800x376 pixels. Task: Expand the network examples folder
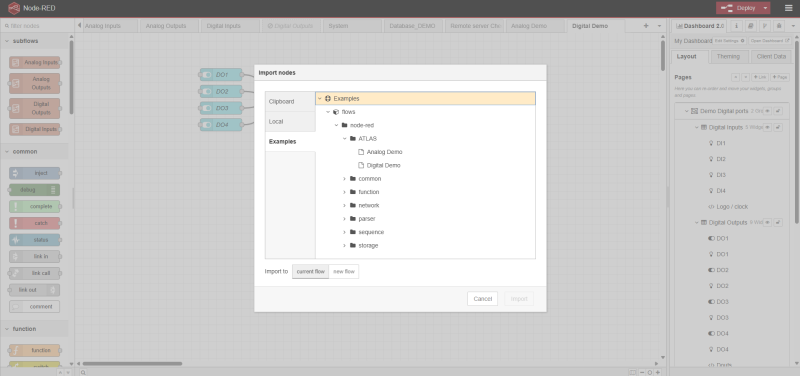(344, 205)
